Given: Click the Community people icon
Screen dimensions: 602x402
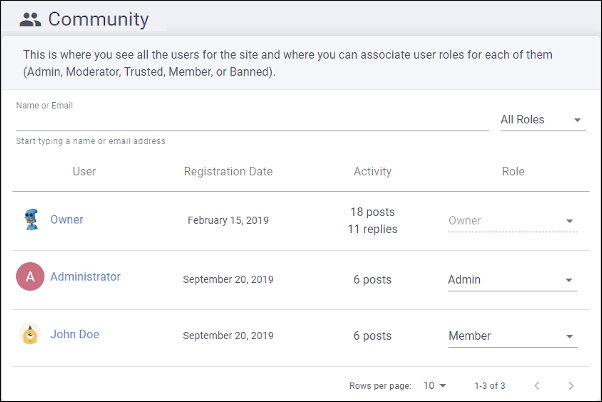Looking at the screenshot, I should pos(30,19).
